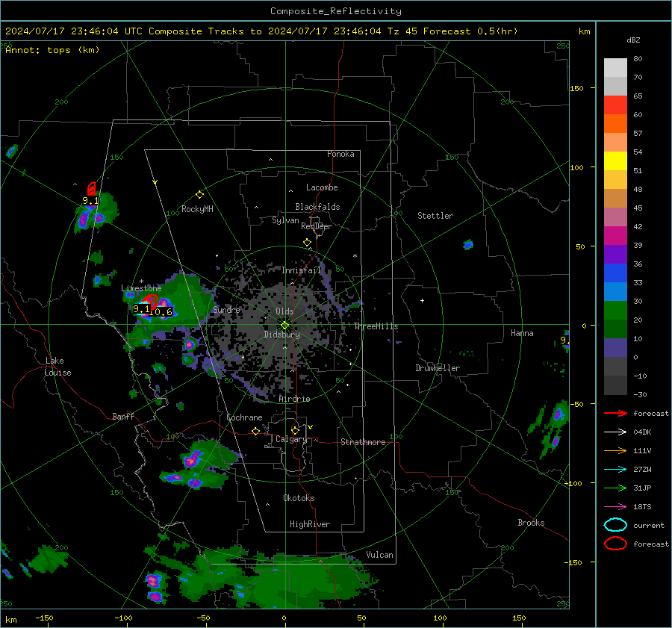Image resolution: width=672 pixels, height=628 pixels.
Task: Click the Drumheller city label
Action: coord(438,368)
